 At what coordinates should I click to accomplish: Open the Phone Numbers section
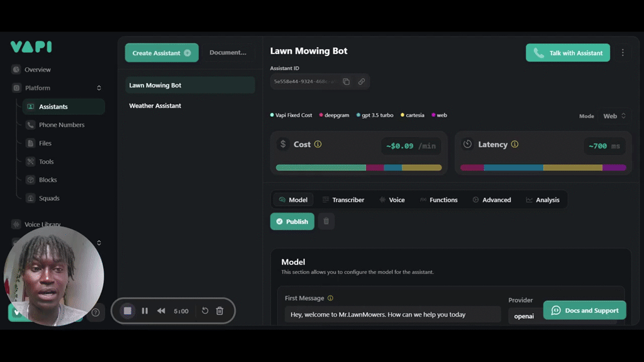(59, 124)
